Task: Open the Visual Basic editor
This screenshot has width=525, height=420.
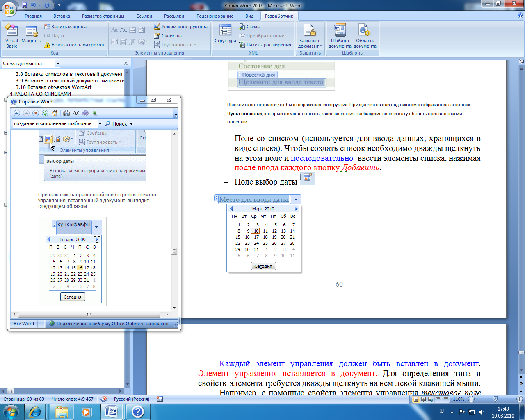Action: tap(11, 36)
